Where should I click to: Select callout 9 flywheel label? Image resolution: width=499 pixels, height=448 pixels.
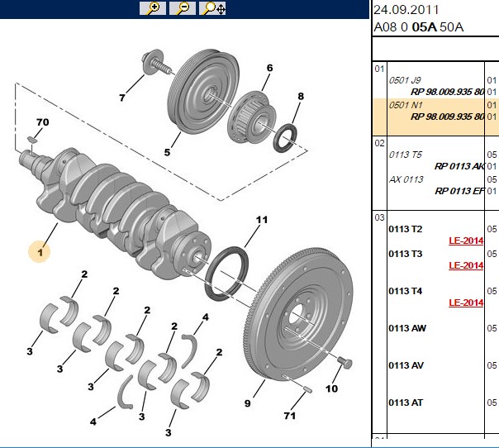point(248,403)
